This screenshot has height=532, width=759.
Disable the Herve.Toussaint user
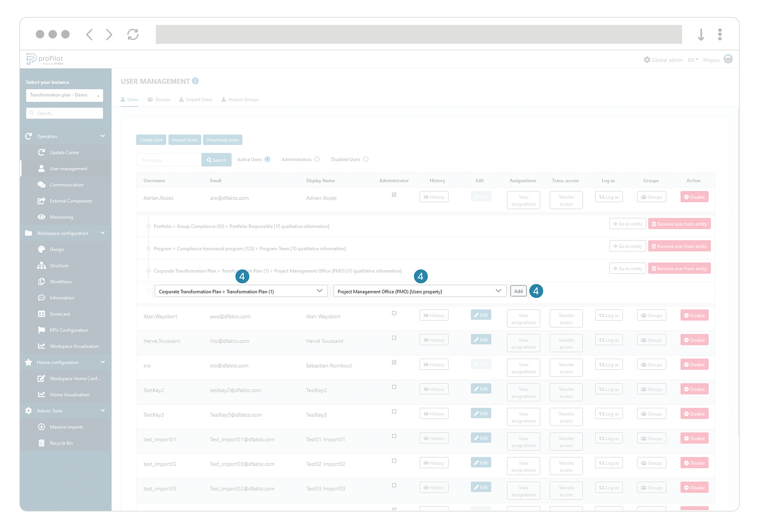coord(694,340)
